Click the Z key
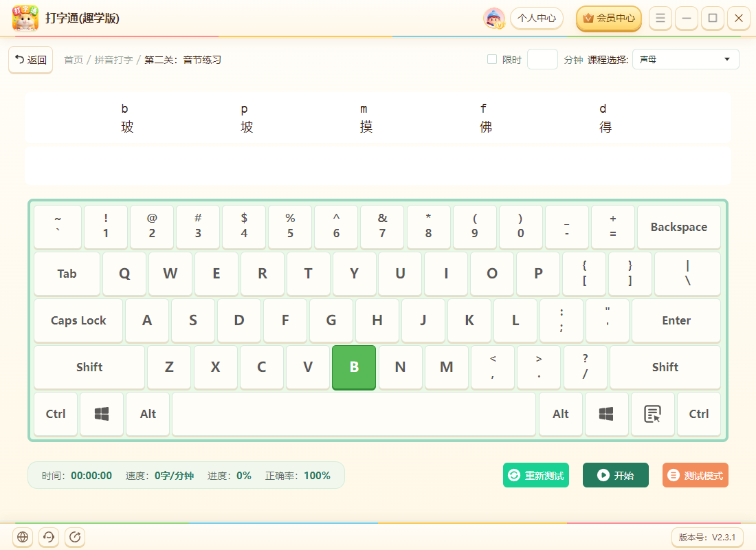 [x=169, y=367]
